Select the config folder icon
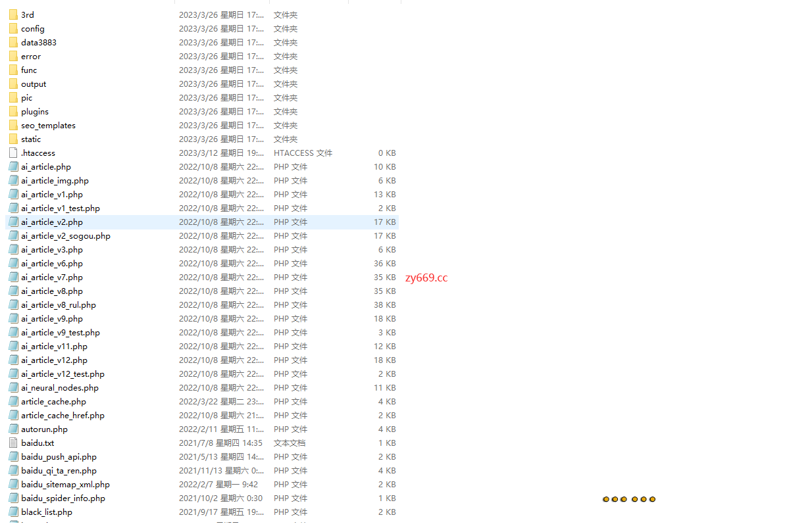This screenshot has height=532, width=785. 14,28
